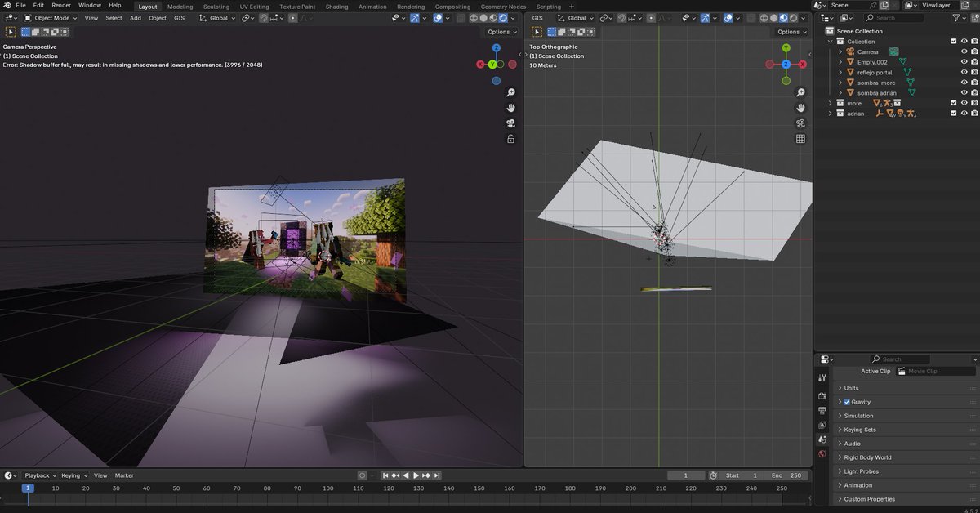
Task: Toggle exclude checkbox for Collection
Action: coord(953,42)
